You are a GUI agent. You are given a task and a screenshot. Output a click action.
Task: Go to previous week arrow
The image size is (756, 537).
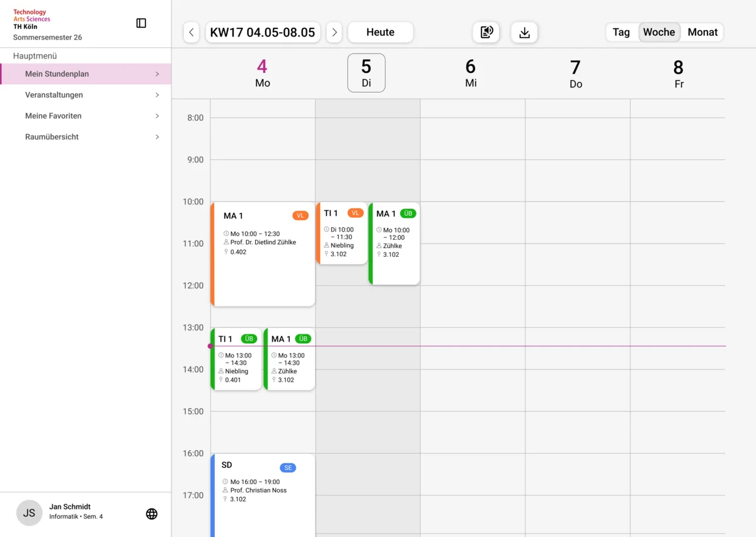point(192,33)
